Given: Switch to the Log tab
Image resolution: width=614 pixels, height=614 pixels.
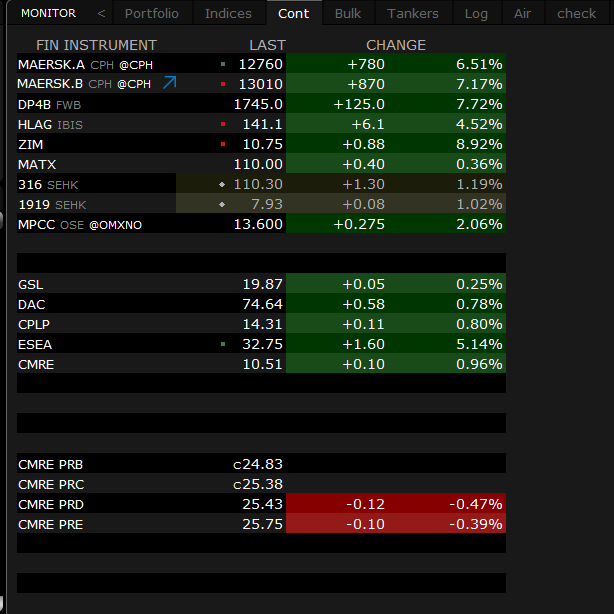Looking at the screenshot, I should 477,14.
